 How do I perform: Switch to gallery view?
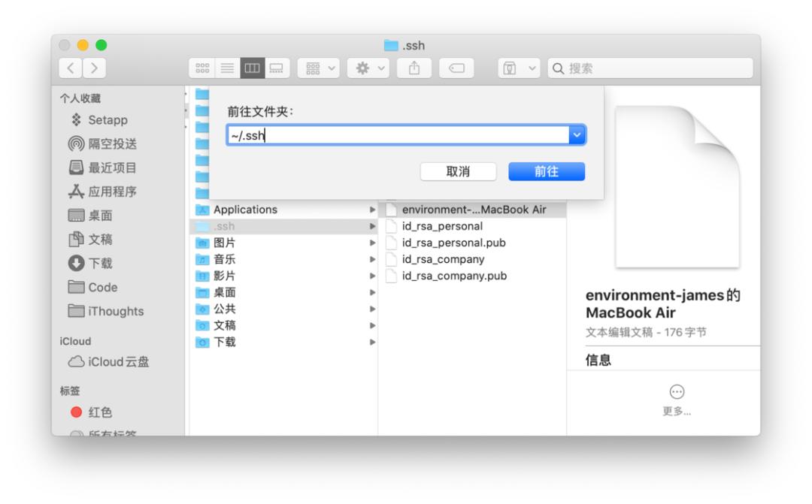click(277, 68)
